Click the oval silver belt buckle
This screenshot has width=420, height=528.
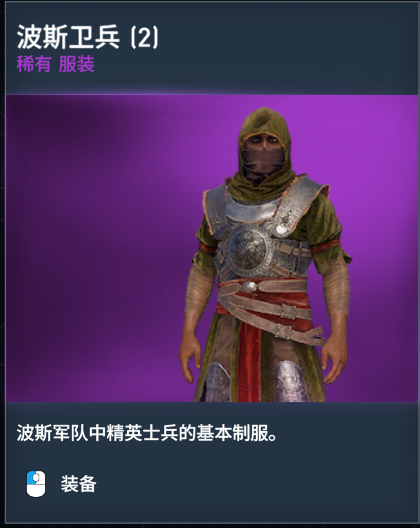248,287
